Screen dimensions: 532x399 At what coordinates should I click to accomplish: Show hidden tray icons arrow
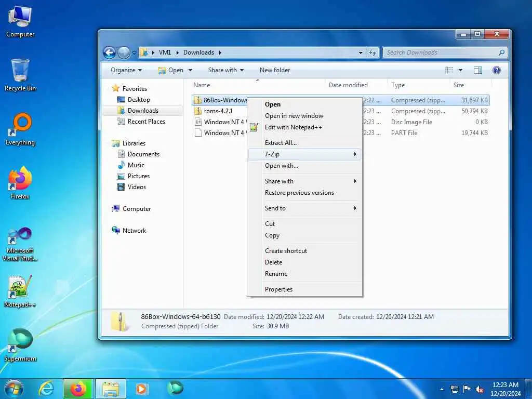[442, 389]
